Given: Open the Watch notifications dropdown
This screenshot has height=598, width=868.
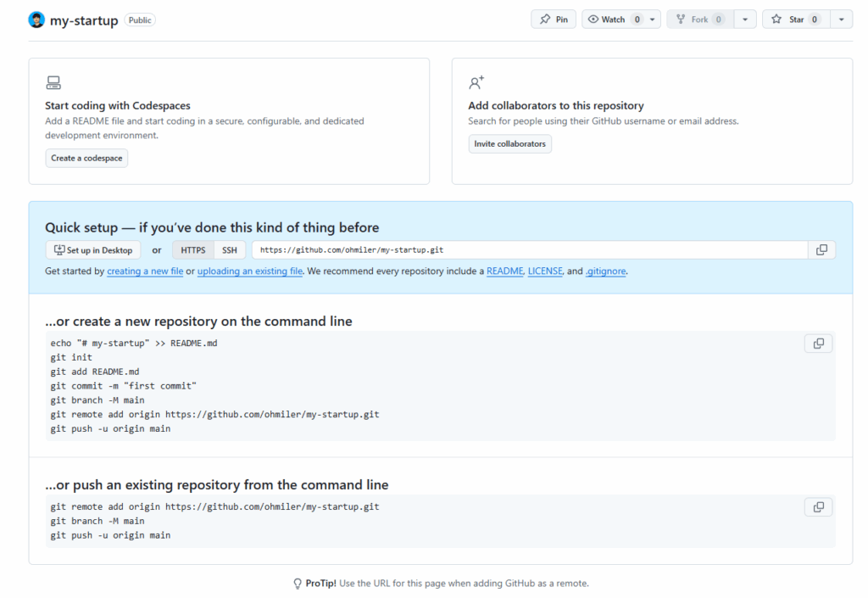Looking at the screenshot, I should pyautogui.click(x=620, y=20).
